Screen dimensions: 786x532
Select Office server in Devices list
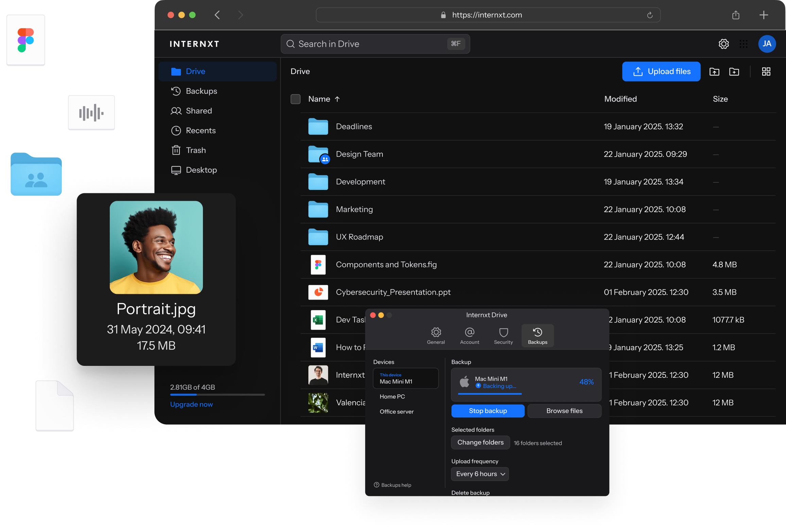point(396,411)
